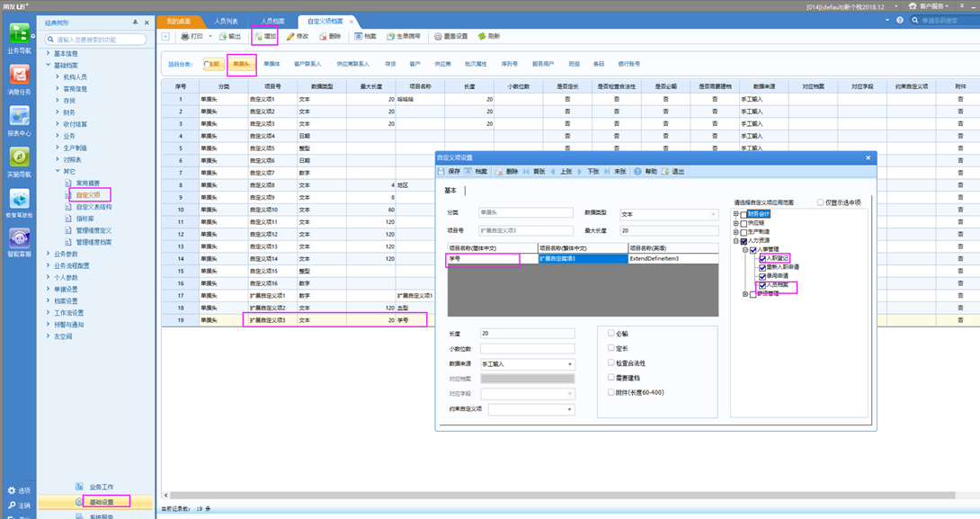
Task: Collapse 其它 tree node
Action: (x=58, y=171)
